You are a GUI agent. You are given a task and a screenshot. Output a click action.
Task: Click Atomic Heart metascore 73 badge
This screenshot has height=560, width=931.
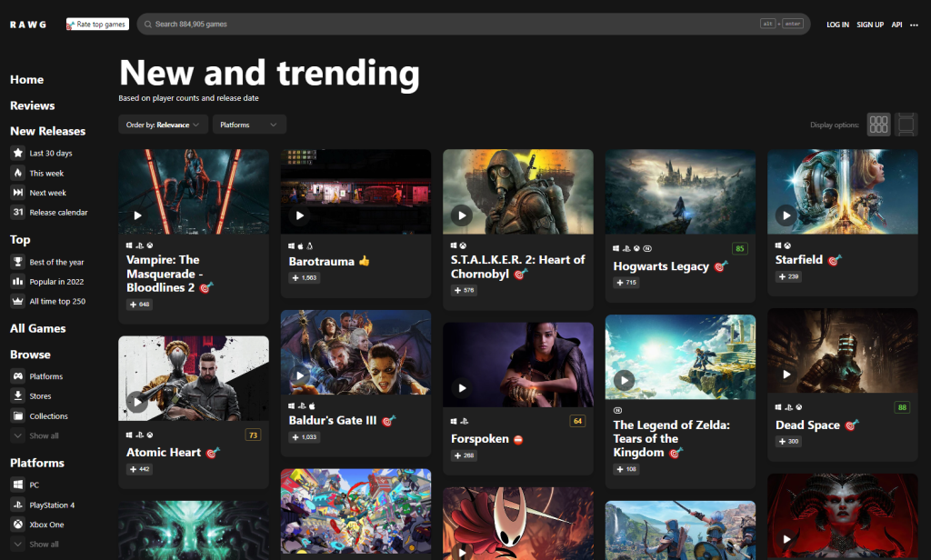tap(253, 435)
